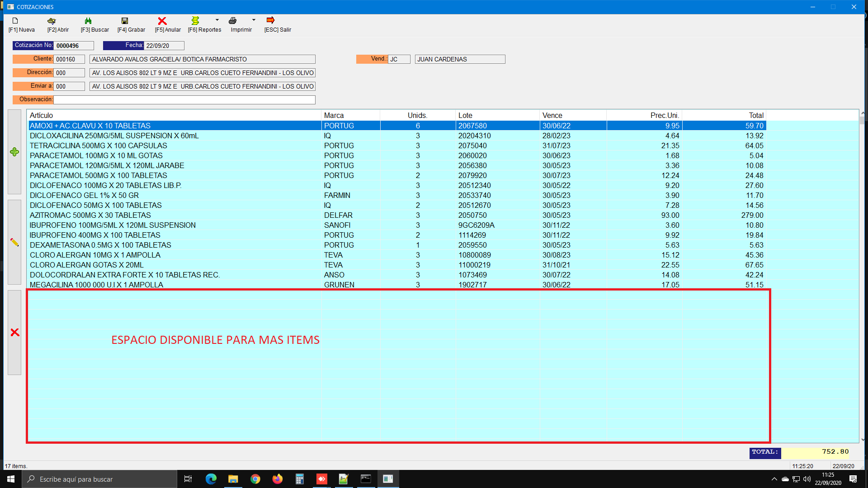Image resolution: width=868 pixels, height=488 pixels.
Task: Click the F3 Buscar binoculars icon
Action: click(x=88, y=21)
